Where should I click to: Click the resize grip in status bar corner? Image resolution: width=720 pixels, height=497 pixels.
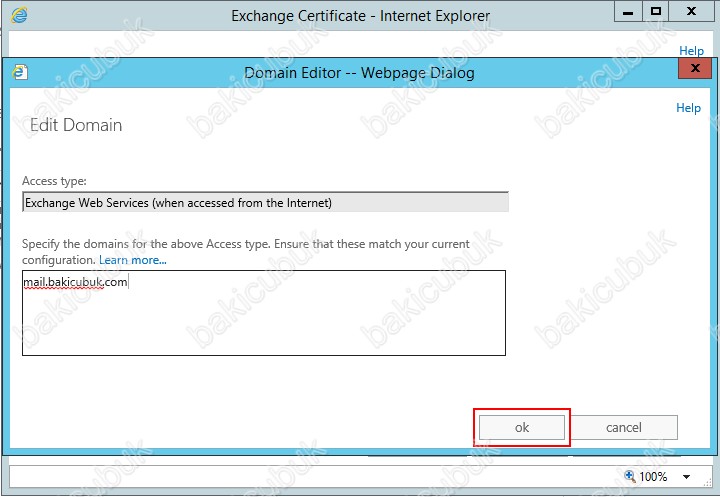(708, 481)
